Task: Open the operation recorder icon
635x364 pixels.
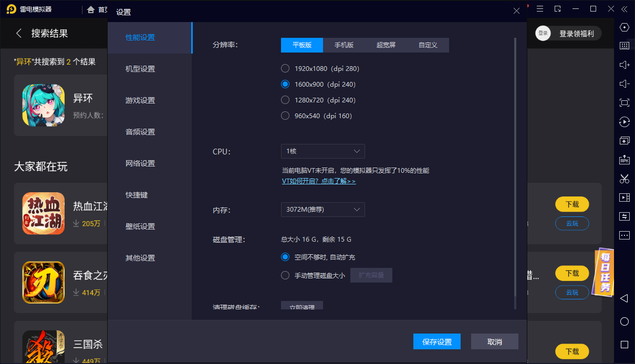Action: [x=624, y=122]
